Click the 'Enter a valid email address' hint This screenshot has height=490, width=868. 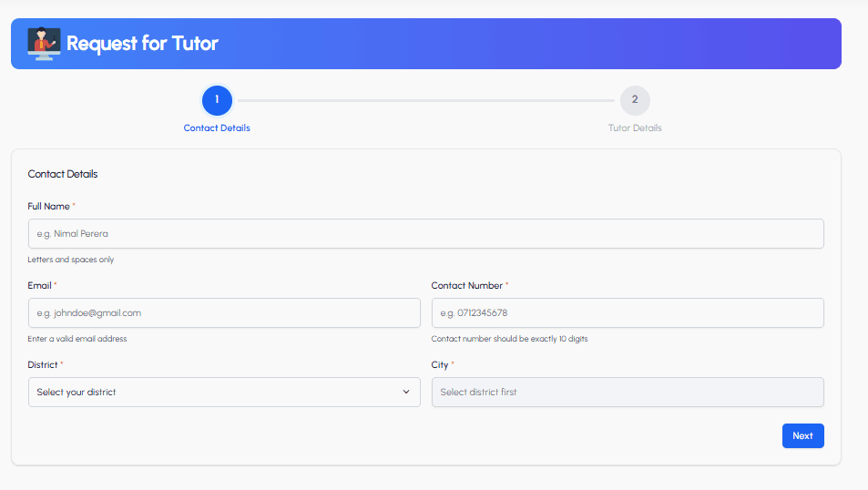77,338
